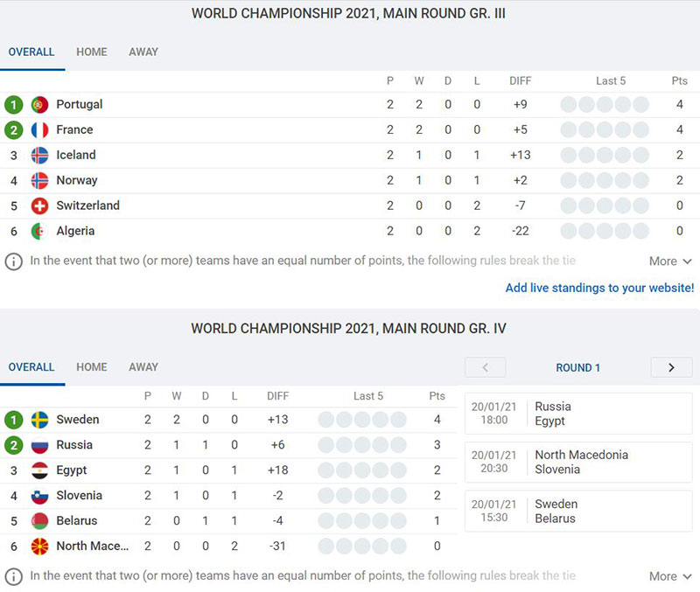Switch to AWAY tab in Group IV
Viewport: 700px width, 592px height.
tap(143, 366)
